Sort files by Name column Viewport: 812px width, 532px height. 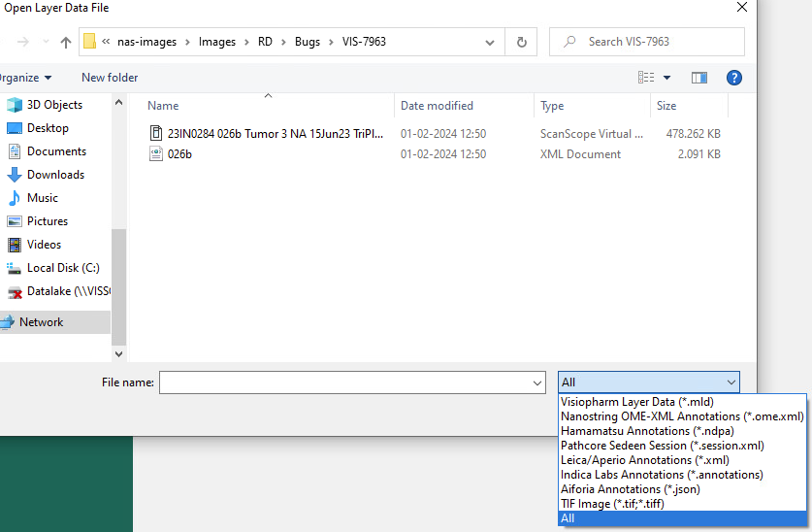pyautogui.click(x=163, y=106)
